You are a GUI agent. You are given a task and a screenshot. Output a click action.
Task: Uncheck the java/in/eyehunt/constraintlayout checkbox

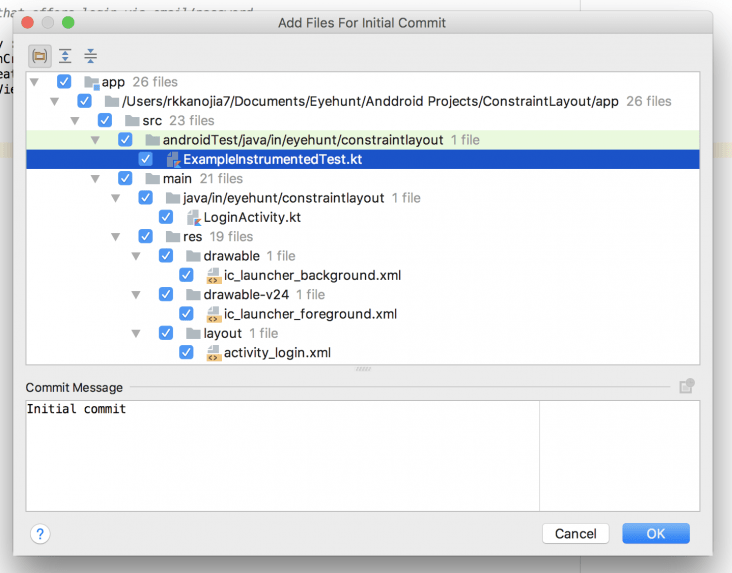tap(145, 198)
